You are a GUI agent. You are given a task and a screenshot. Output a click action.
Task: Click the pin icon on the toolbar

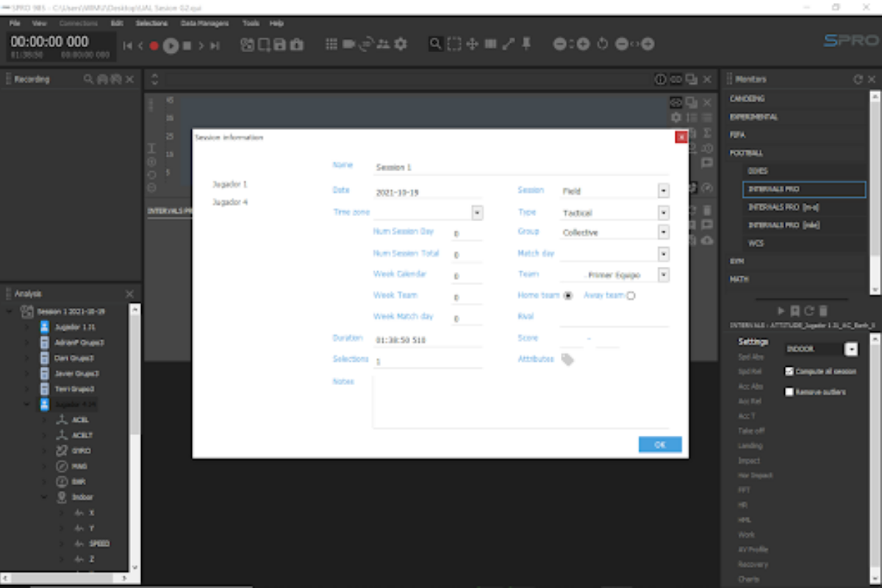pos(526,44)
